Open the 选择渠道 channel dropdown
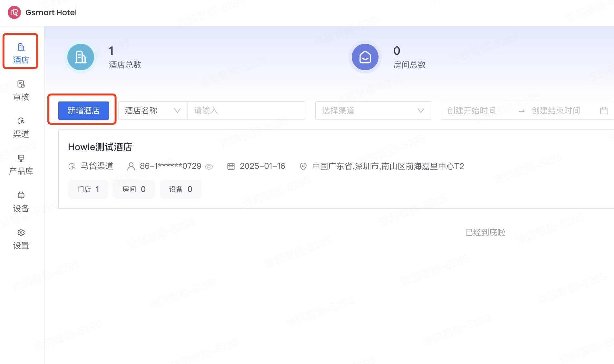The image size is (614, 364). pos(373,110)
